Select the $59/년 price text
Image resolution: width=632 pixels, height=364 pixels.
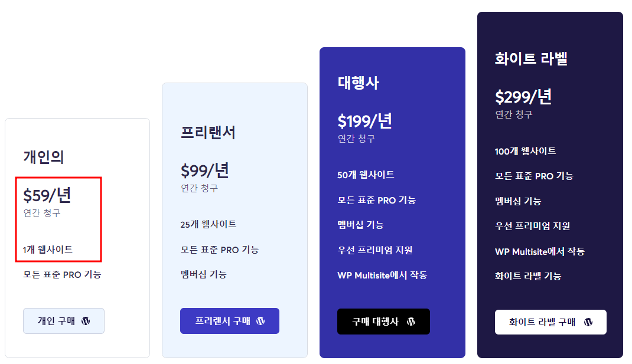(47, 195)
